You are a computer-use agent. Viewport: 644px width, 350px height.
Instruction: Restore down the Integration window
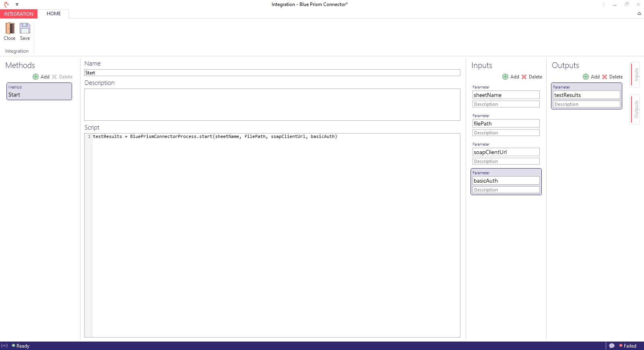click(x=627, y=4)
